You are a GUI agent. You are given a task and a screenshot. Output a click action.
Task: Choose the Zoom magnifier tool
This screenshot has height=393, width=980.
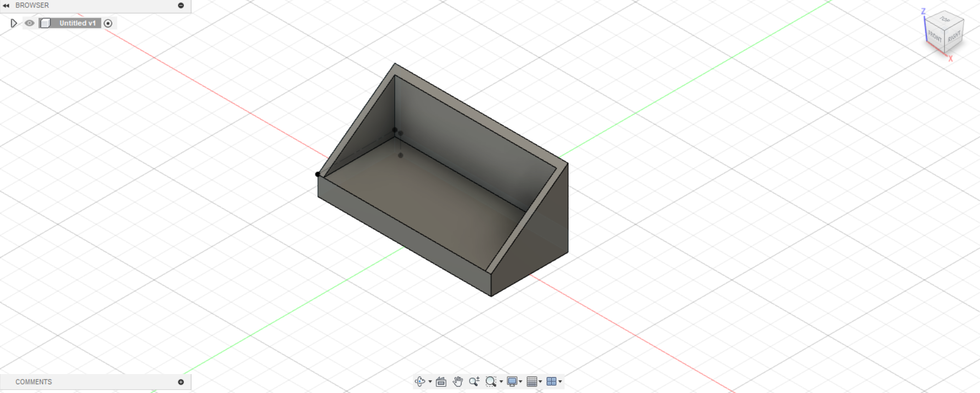click(474, 381)
